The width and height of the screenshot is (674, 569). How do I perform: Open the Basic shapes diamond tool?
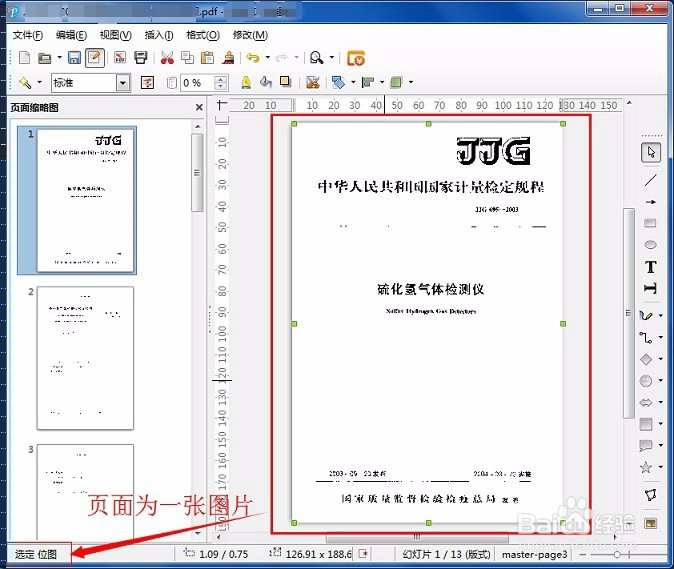646,359
